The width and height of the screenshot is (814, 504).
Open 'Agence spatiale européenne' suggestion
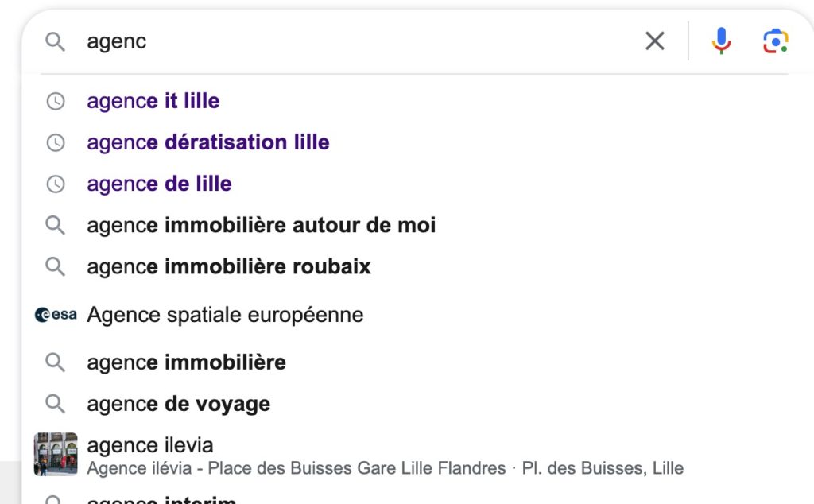pyautogui.click(x=225, y=314)
